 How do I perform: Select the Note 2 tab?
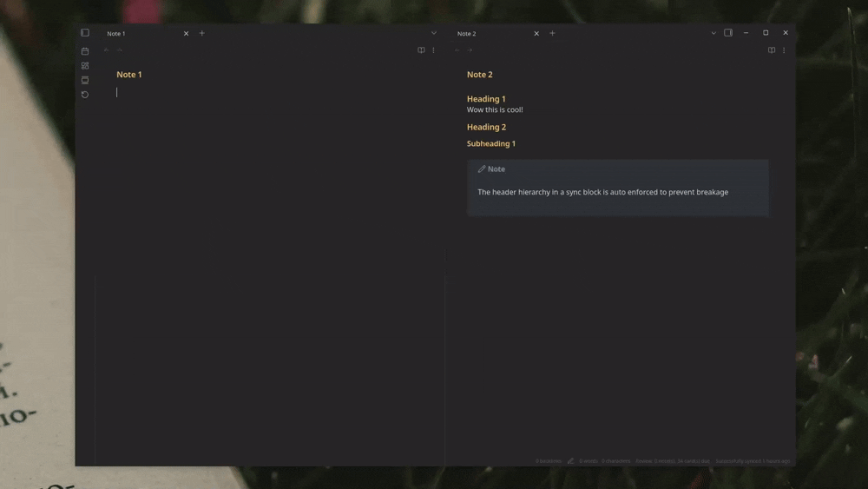[482, 34]
